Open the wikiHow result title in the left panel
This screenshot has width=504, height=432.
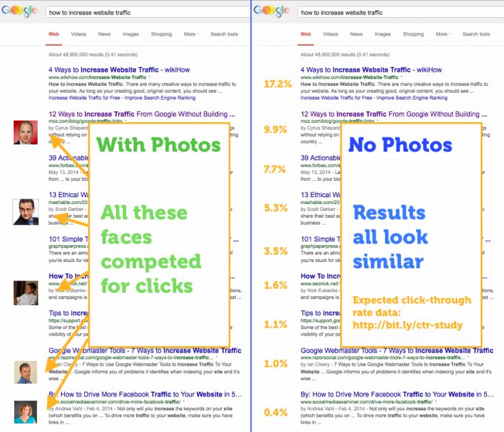click(x=120, y=70)
